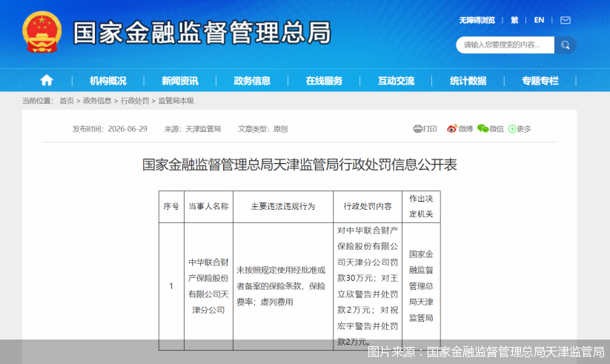Click the deciding authority cell 国家金融监督管理总局天津监管局
This screenshot has width=610, height=364.
[421, 286]
